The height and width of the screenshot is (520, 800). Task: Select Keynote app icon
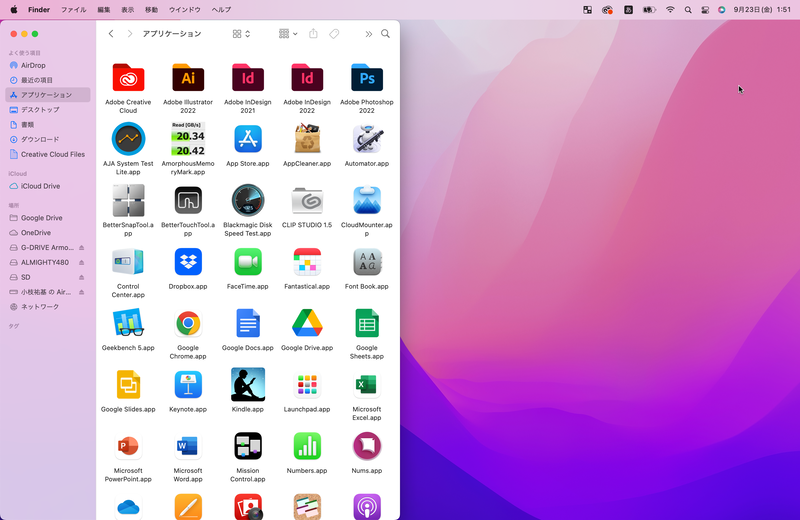pos(188,385)
